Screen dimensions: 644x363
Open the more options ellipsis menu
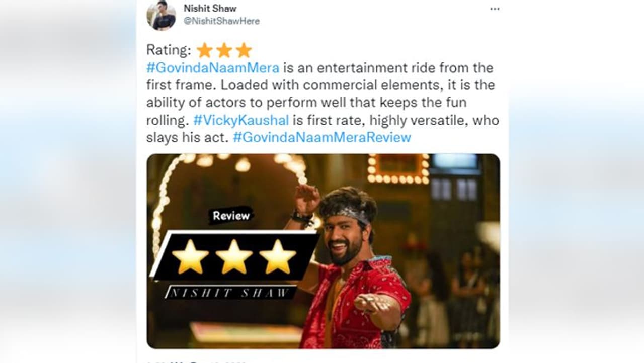495,9
